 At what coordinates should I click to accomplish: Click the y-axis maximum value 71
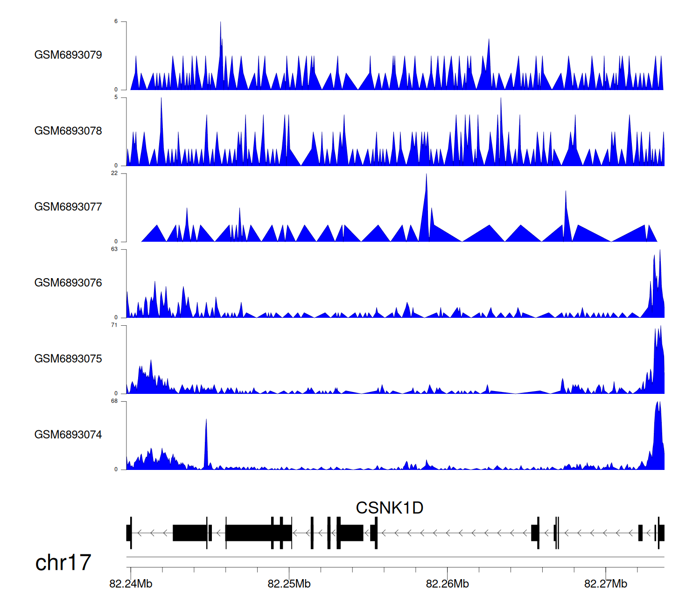click(114, 325)
